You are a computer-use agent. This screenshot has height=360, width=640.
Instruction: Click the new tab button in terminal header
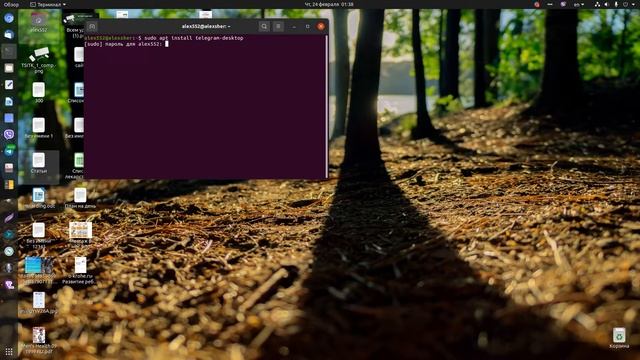92,27
